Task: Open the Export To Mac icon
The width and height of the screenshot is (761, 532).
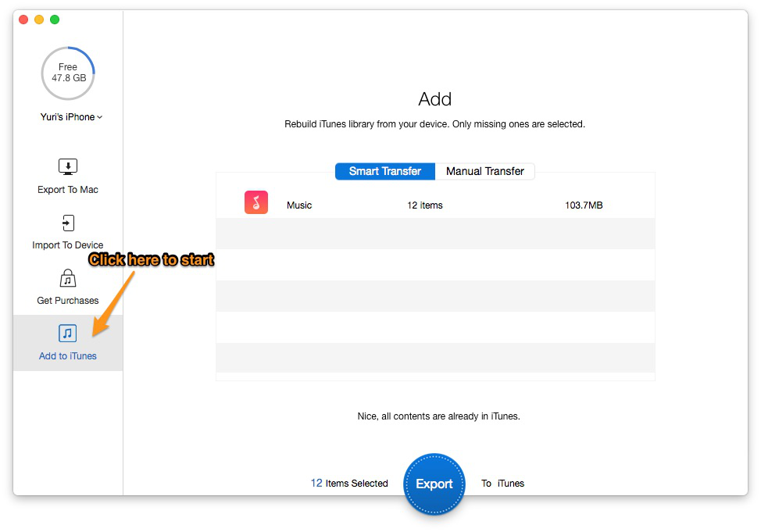Action: (68, 167)
